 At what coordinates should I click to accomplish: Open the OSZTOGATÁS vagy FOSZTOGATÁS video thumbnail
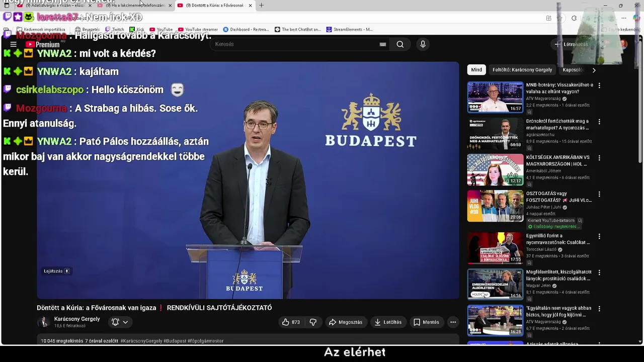coord(495,206)
